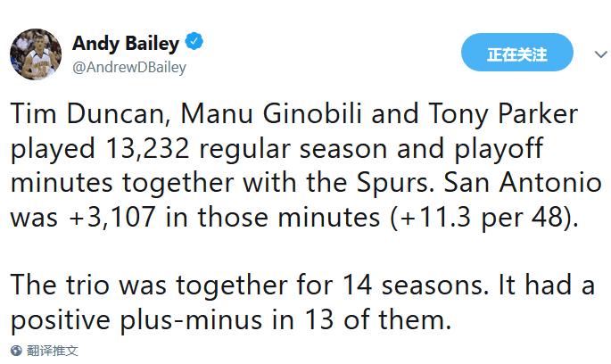611x364 pixels.
Task: Click the phrase "regular season" in tweet
Action: 300,149
